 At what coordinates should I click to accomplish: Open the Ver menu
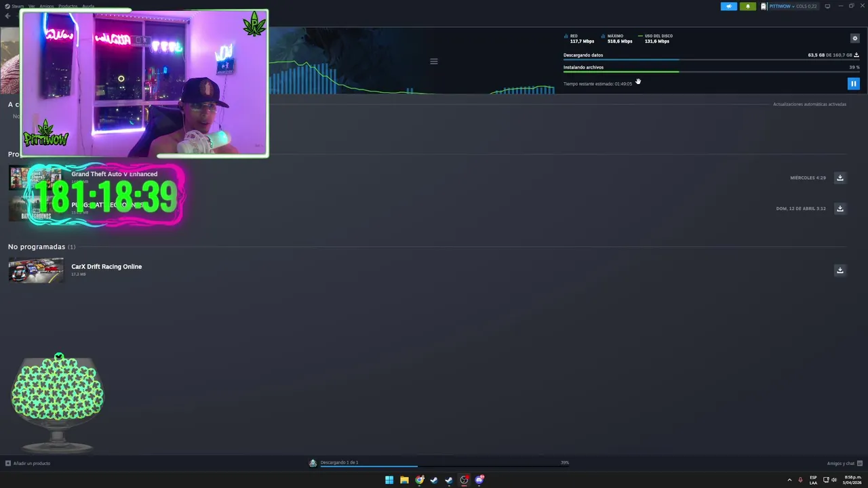coord(31,6)
